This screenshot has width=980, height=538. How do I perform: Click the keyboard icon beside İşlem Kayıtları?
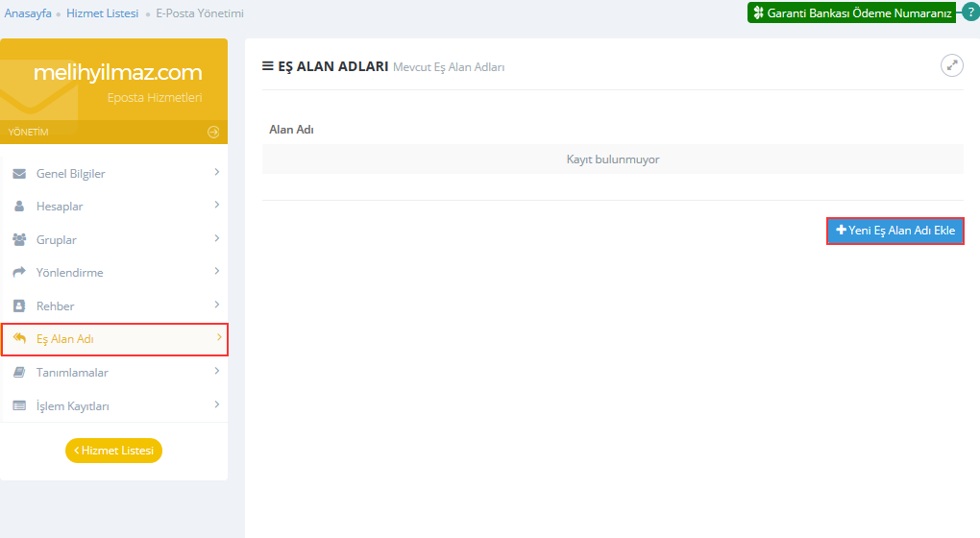[x=19, y=405]
